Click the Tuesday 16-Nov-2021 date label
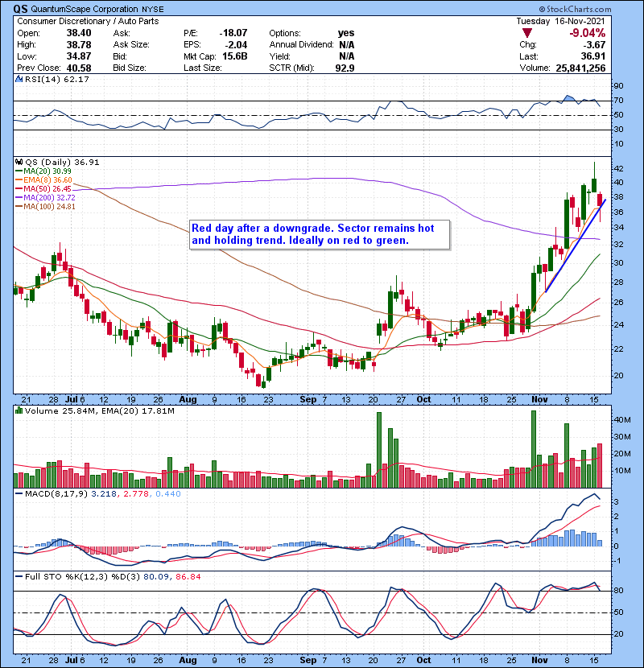The image size is (644, 668). [560, 21]
